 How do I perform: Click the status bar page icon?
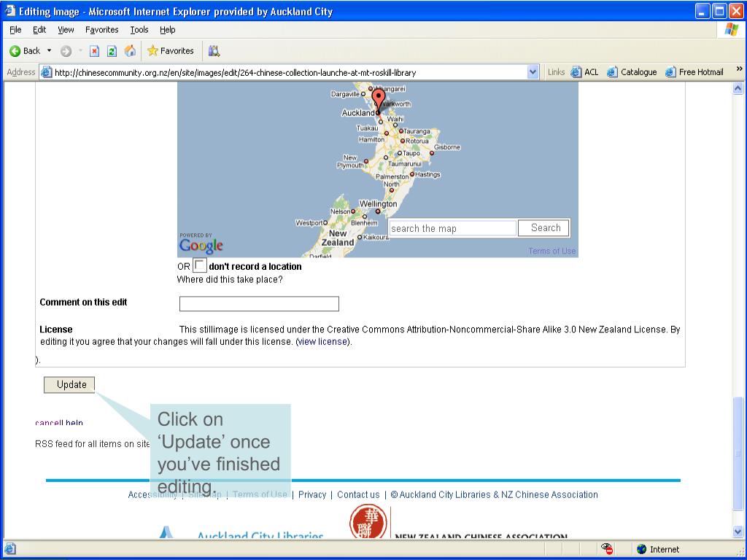pyautogui.click(x=10, y=549)
